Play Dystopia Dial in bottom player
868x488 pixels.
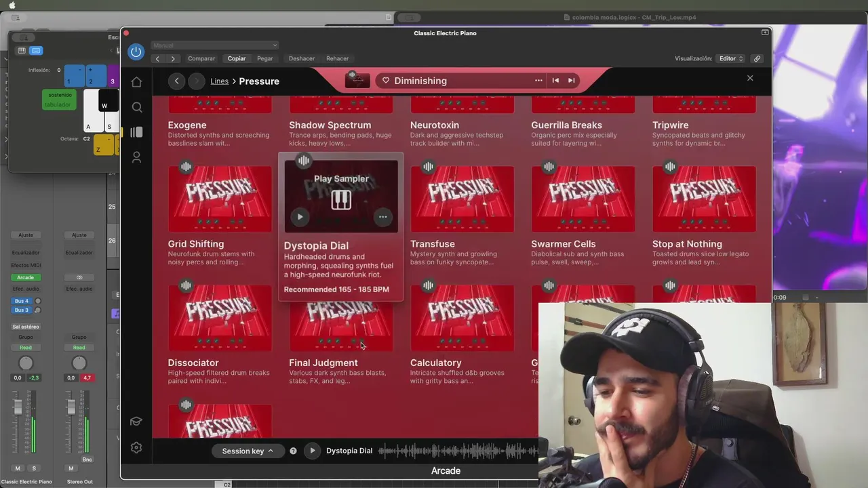[312, 451]
